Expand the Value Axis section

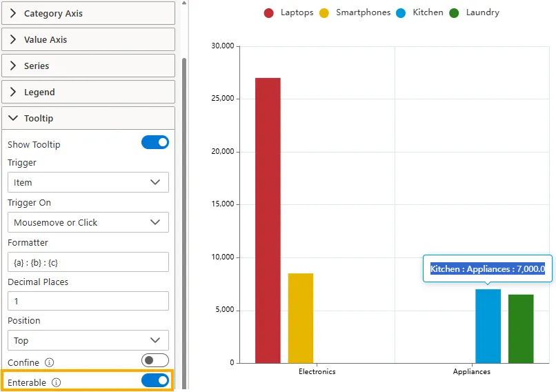pyautogui.click(x=88, y=39)
